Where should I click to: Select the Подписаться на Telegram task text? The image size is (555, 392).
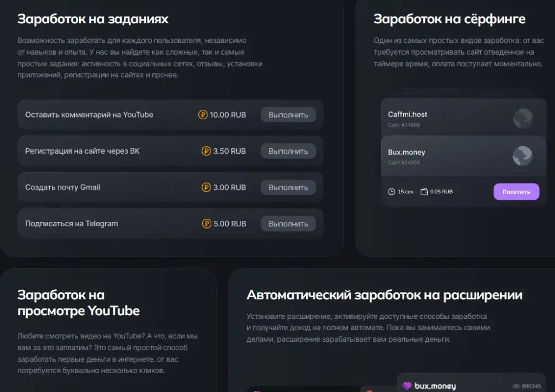pyautogui.click(x=72, y=224)
